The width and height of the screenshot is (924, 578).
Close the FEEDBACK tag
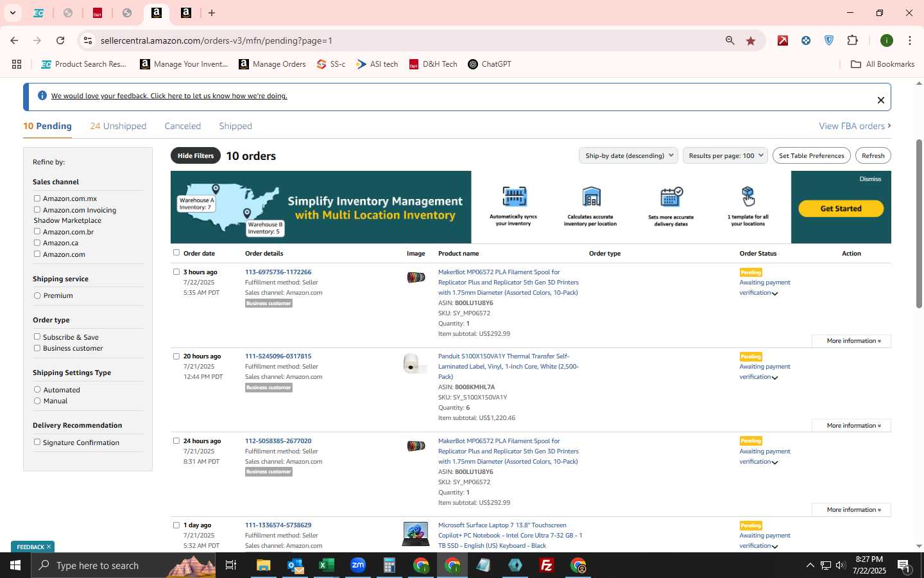tap(48, 547)
